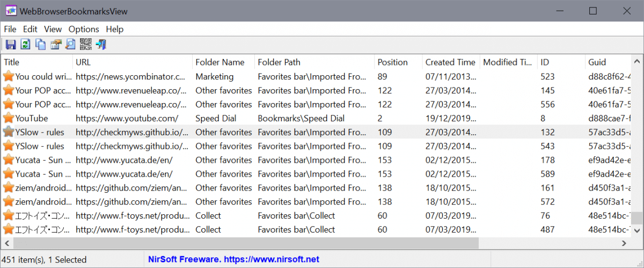
Task: Click the Save Selected Items floppy icon
Action: [x=10, y=45]
